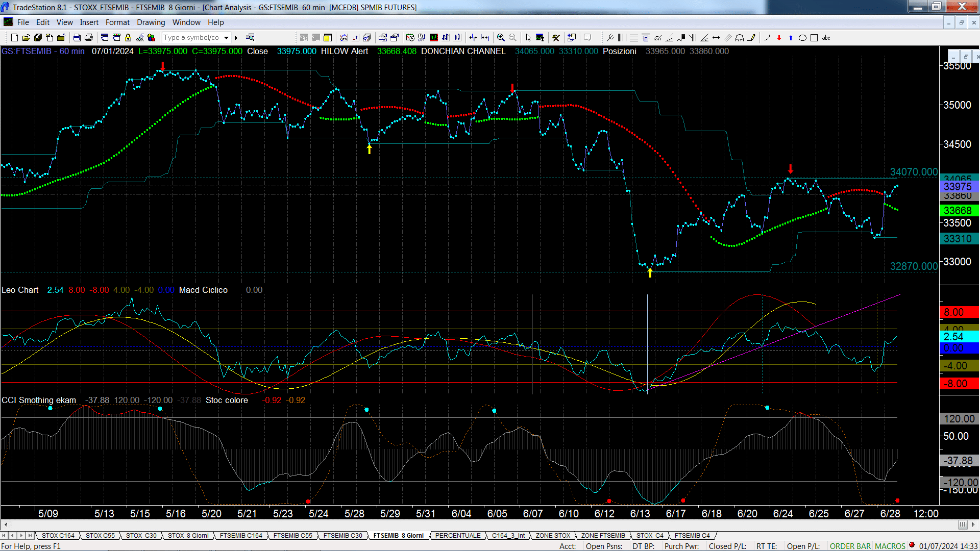Switch to the STOX C55 tab
Viewport: 980px width, 551px height.
[100, 535]
